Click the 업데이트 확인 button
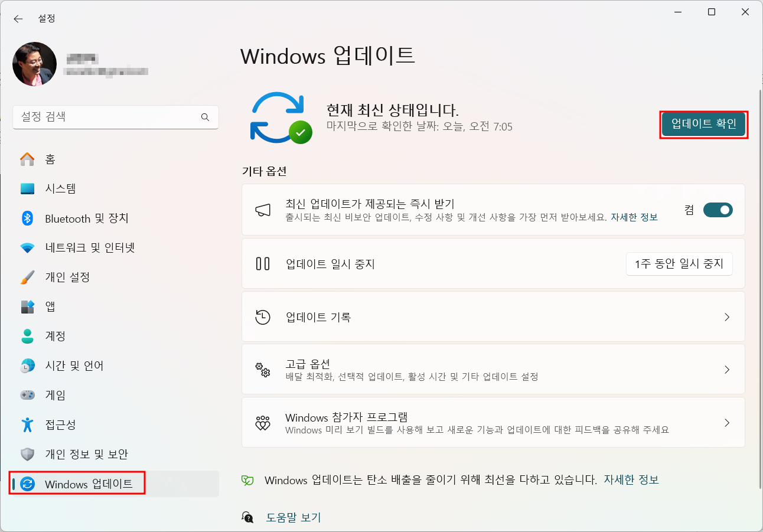Viewport: 763px width, 532px height. pyautogui.click(x=703, y=124)
